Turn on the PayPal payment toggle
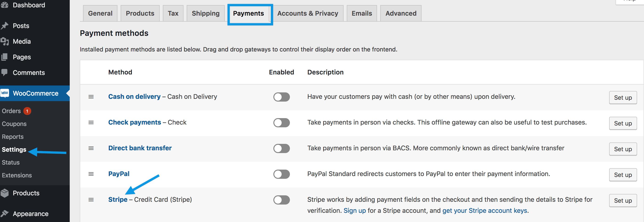 pos(281,174)
